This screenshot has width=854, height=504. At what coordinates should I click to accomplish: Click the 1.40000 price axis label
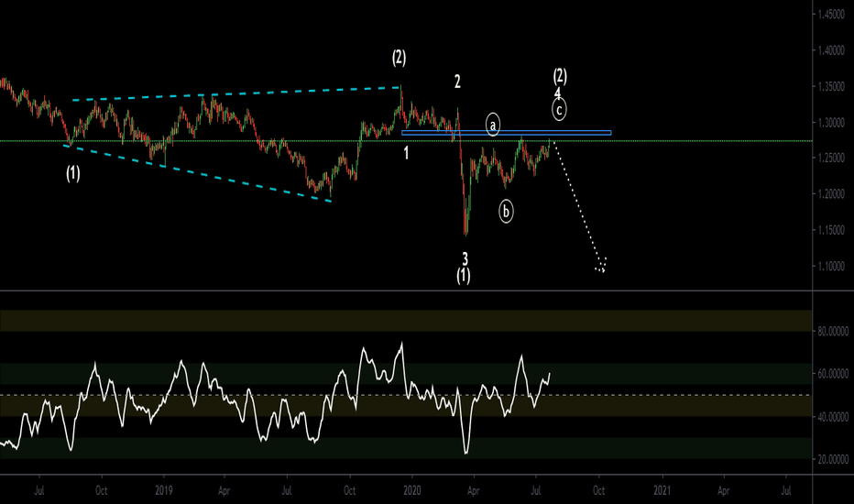(x=833, y=50)
